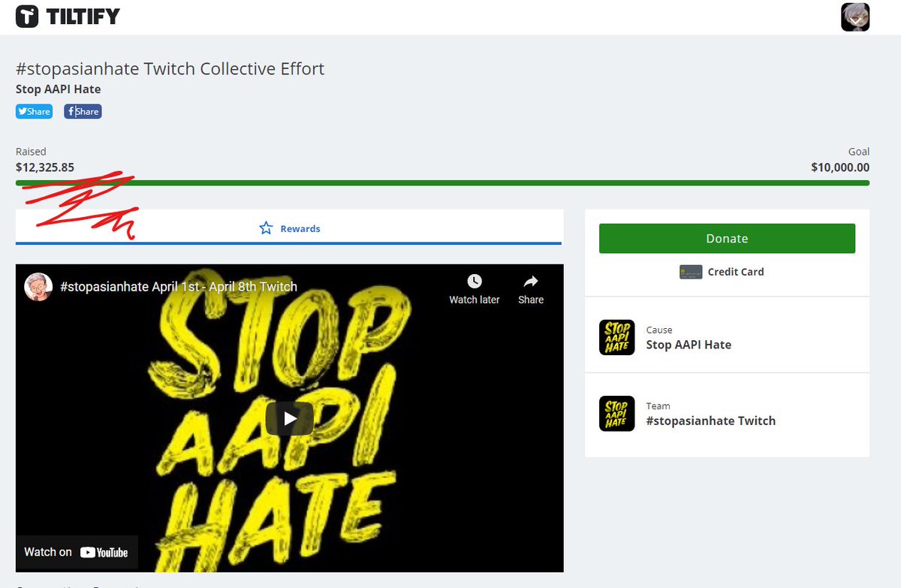Click the Rewards star icon
901x588 pixels.
coord(266,228)
